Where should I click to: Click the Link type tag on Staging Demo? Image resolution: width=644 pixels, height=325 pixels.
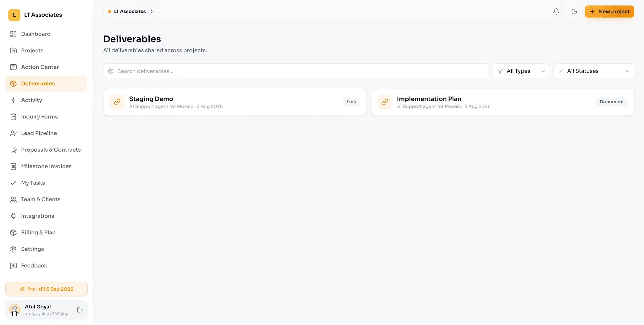coord(351,102)
